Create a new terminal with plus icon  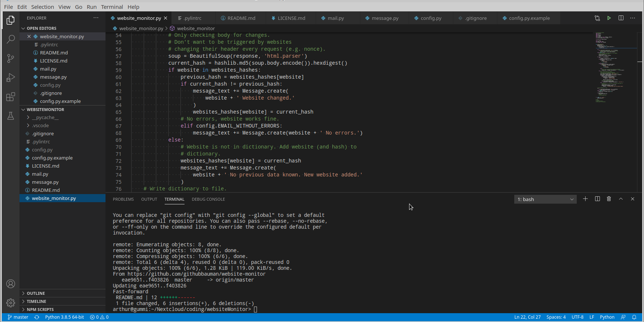pos(586,199)
